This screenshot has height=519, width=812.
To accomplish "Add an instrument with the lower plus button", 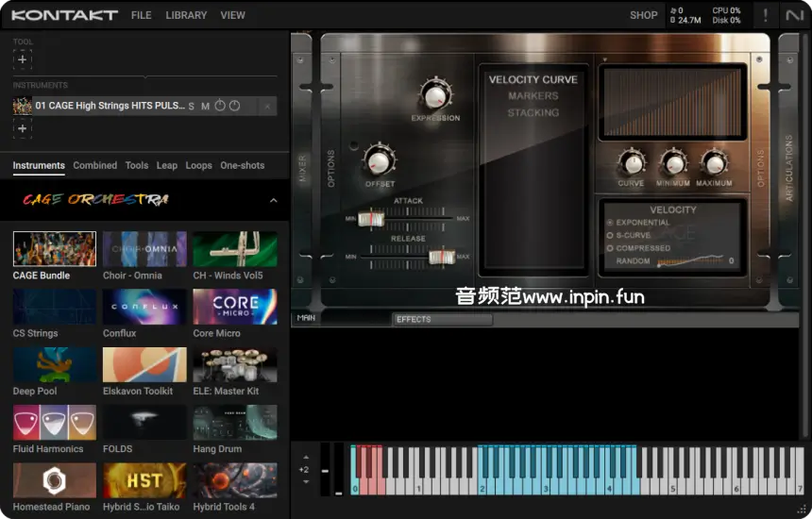I will [x=23, y=128].
